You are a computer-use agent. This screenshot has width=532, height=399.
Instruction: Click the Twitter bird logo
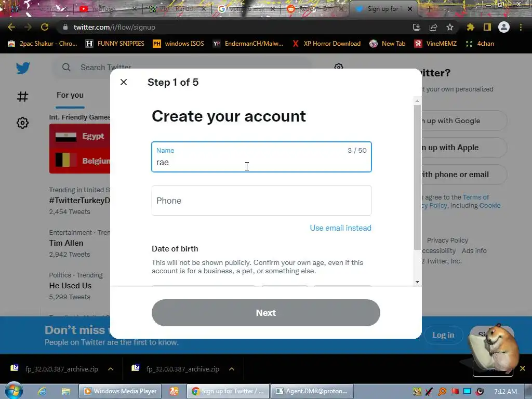[x=23, y=68]
